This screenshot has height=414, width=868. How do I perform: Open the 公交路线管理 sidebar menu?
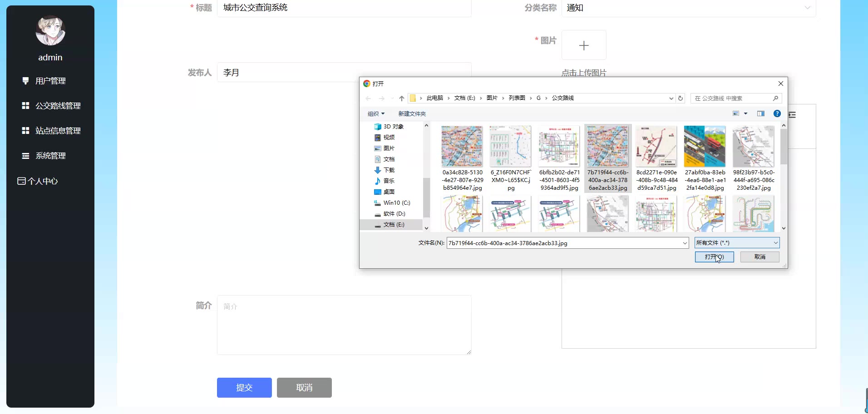(50, 106)
